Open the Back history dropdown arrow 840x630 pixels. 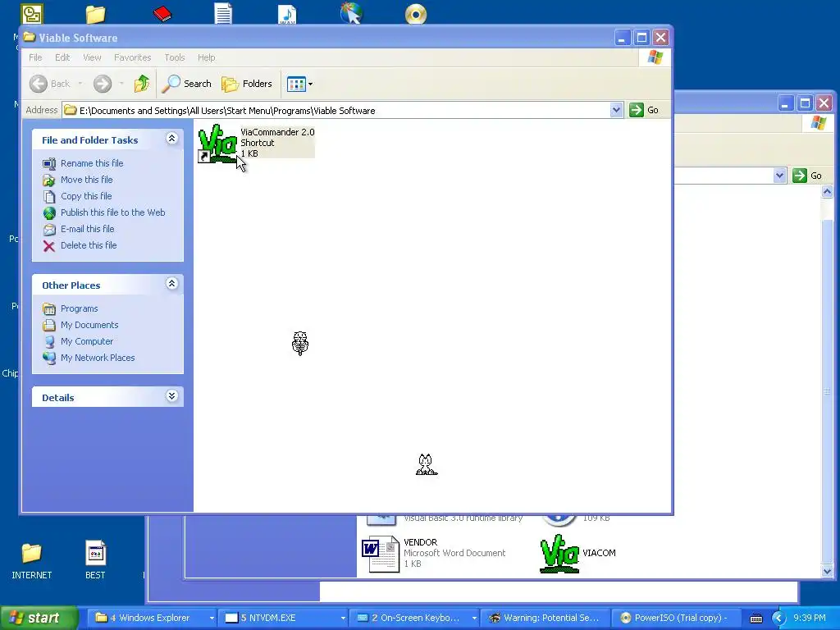[x=80, y=84]
